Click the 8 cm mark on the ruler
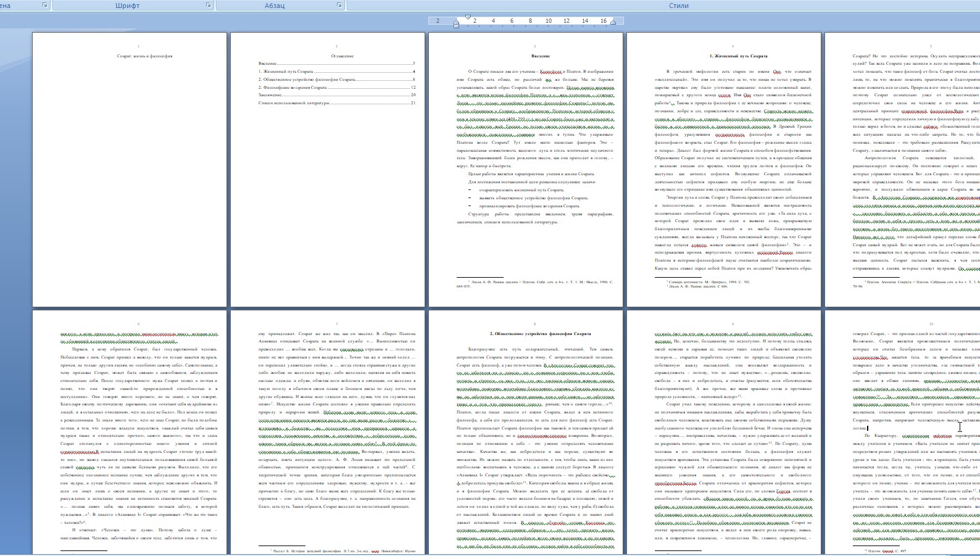Image resolution: width=980 pixels, height=556 pixels. (x=530, y=21)
